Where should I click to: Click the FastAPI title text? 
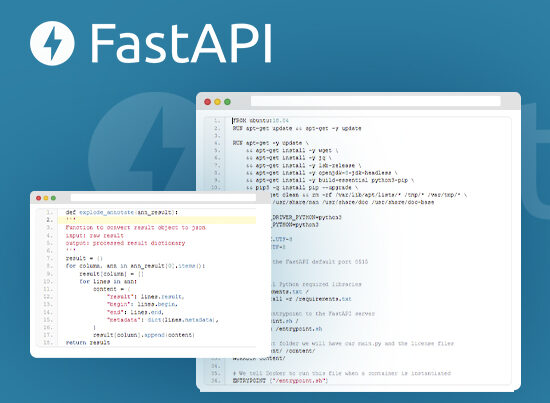coord(181,44)
